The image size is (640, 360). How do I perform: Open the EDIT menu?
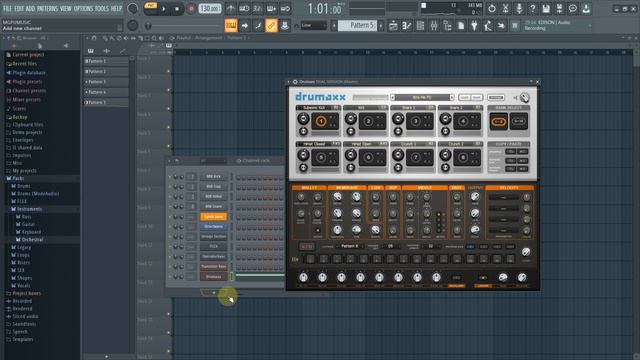[19, 9]
